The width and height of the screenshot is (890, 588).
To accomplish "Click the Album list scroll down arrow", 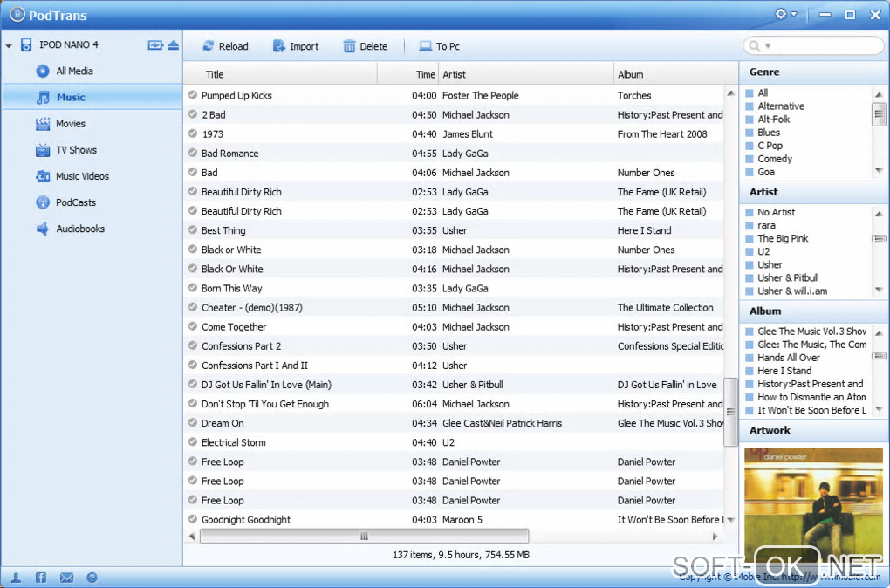I will [879, 408].
